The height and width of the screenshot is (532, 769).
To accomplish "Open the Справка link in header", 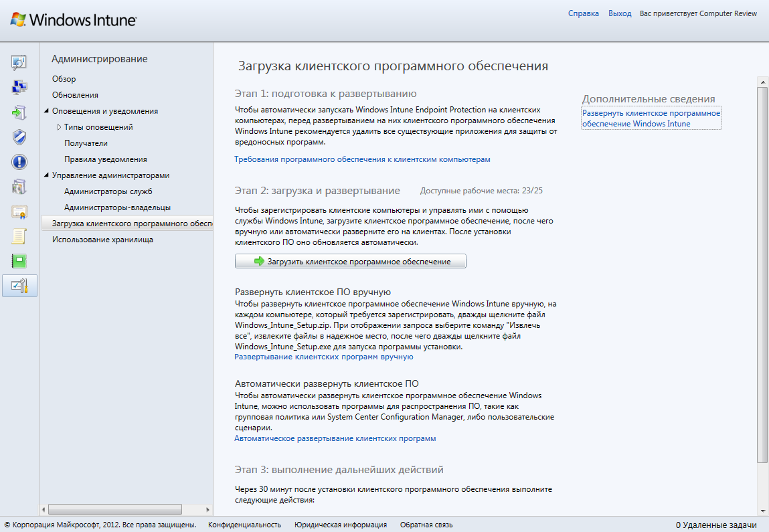I will click(x=583, y=13).
